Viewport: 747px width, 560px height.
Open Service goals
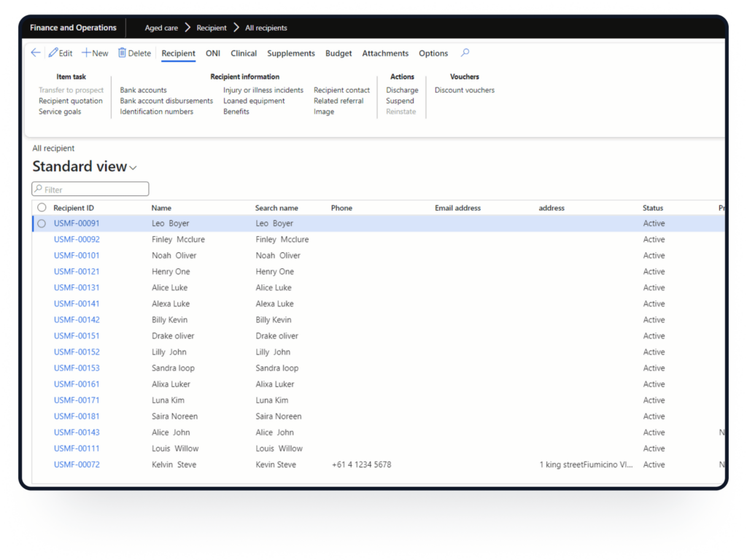[60, 112]
